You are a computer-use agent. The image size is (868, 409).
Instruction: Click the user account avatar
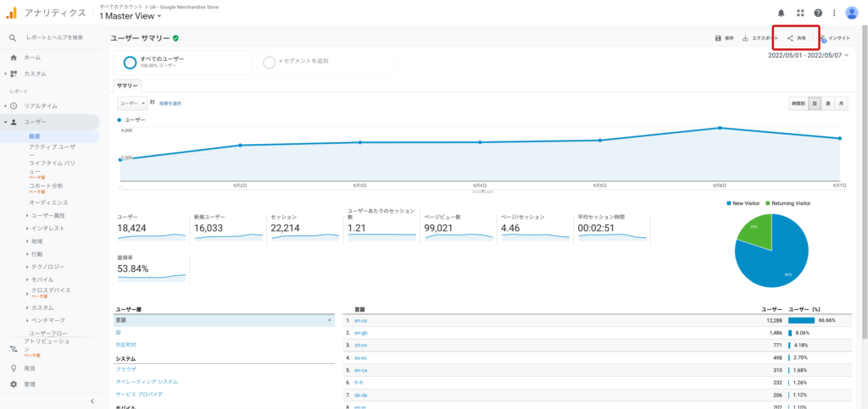click(851, 13)
